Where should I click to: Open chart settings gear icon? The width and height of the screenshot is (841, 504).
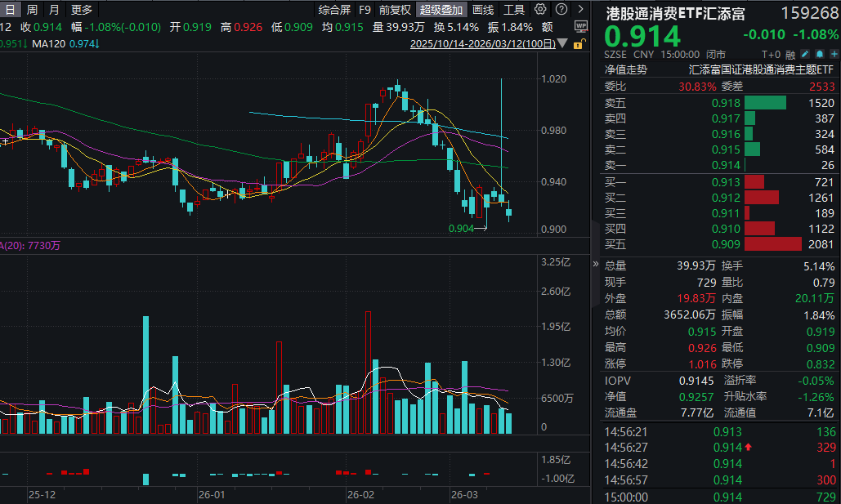click(x=540, y=10)
